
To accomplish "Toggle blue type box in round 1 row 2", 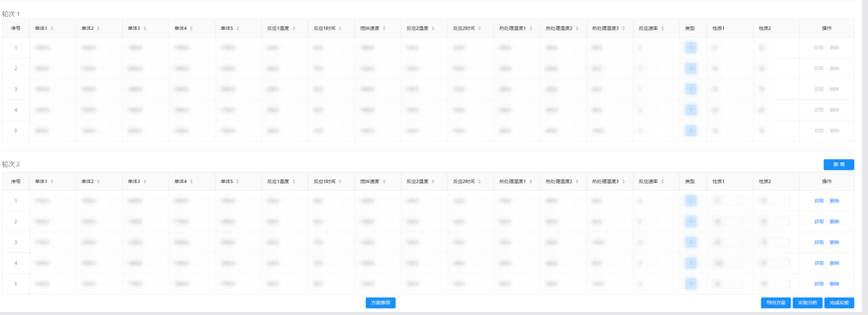I will pos(691,68).
